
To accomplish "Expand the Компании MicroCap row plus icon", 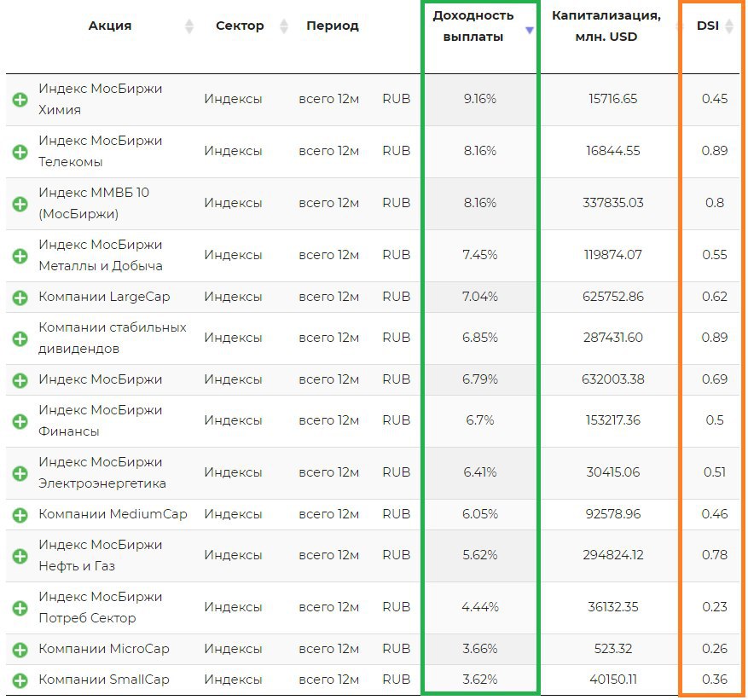I will pos(20,650).
